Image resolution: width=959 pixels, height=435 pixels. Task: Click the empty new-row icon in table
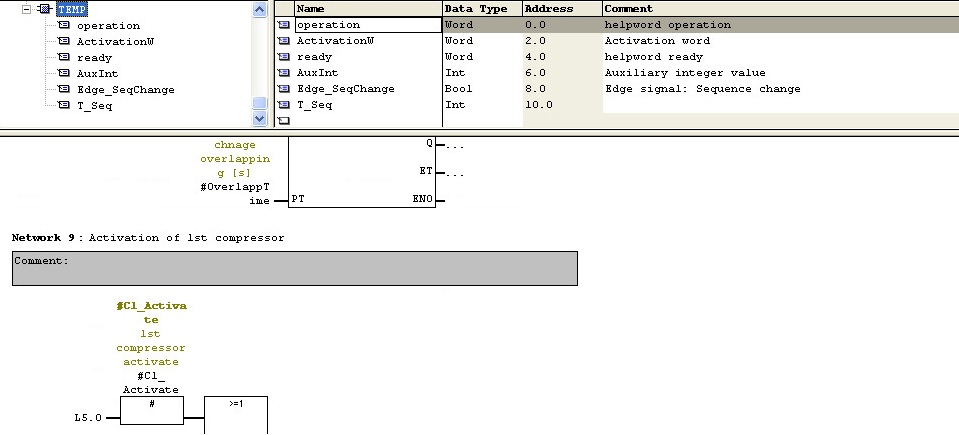(x=283, y=120)
